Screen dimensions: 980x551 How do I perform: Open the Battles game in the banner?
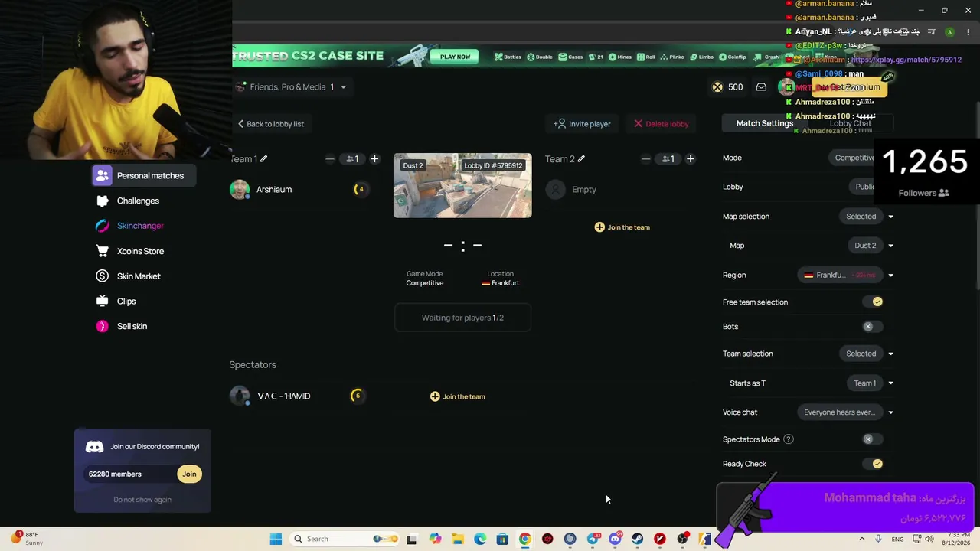point(508,57)
